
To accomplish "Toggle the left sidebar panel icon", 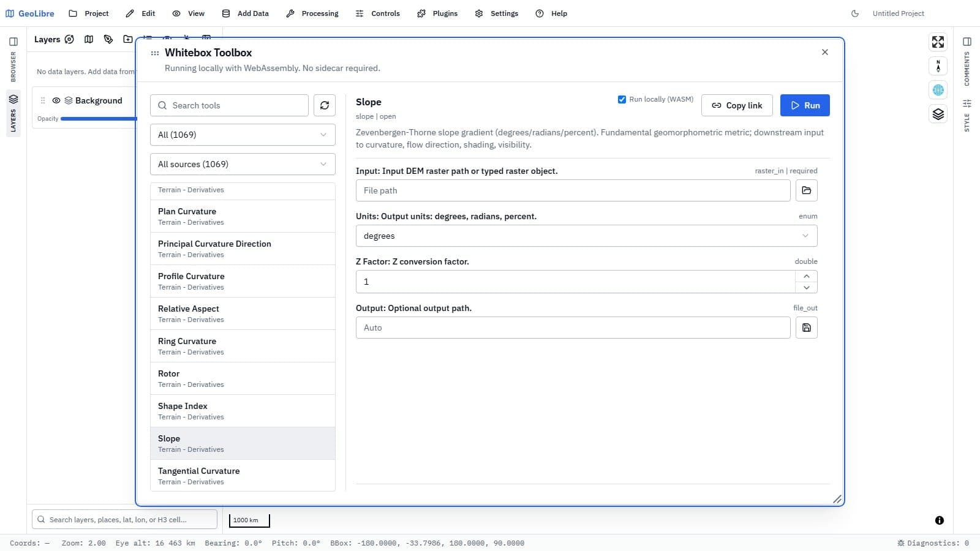I will [x=13, y=42].
